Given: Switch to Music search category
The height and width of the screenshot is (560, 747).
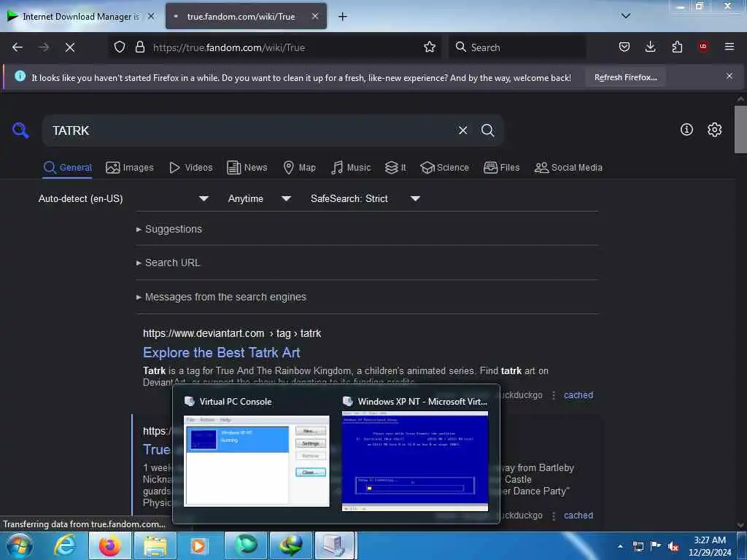Looking at the screenshot, I should [x=351, y=168].
